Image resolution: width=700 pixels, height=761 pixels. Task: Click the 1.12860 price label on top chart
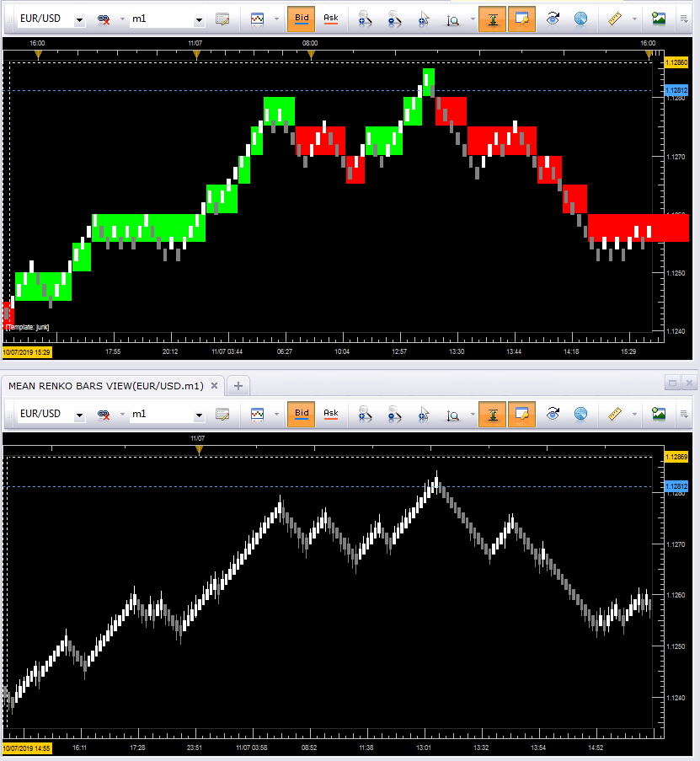[x=676, y=62]
